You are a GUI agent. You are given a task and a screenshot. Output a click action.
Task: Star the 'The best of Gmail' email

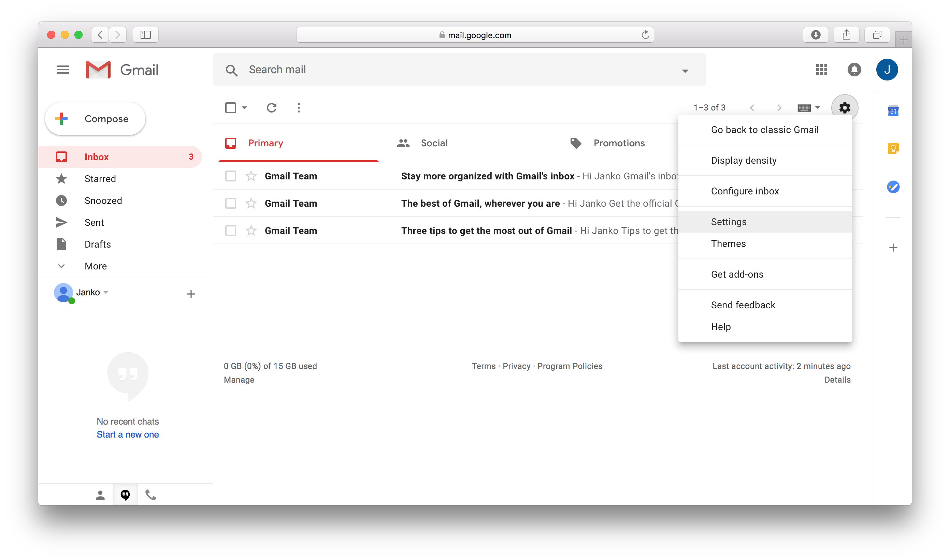(251, 203)
